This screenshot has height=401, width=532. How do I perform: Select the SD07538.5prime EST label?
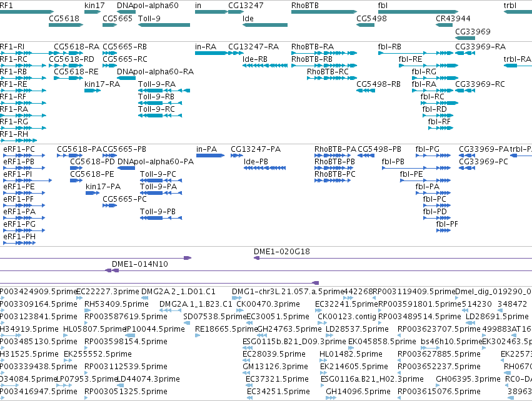click(215, 317)
